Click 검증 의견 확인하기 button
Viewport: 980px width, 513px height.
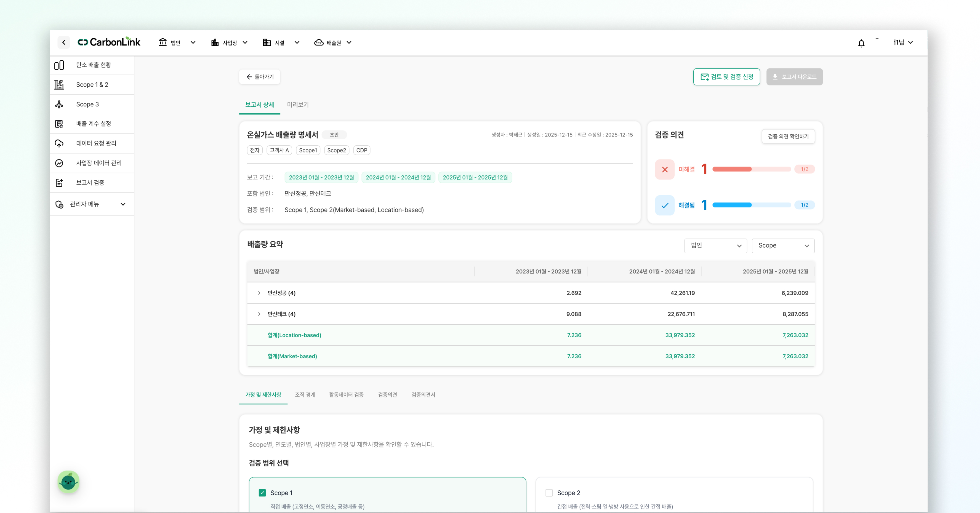(x=788, y=137)
